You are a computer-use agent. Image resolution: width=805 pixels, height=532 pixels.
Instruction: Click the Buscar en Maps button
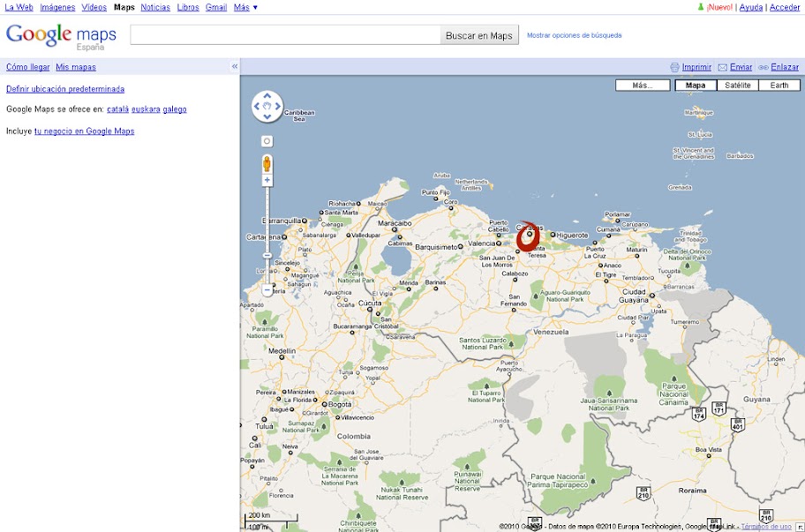[479, 35]
